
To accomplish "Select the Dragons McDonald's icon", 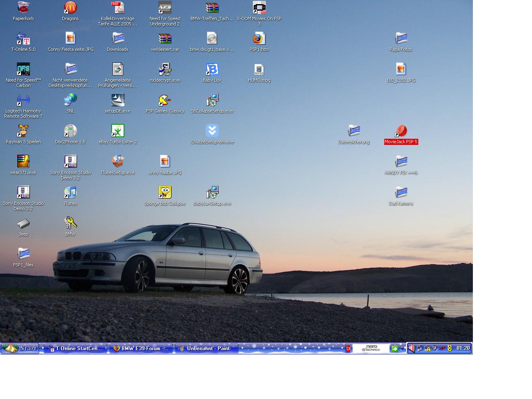I will click(70, 8).
